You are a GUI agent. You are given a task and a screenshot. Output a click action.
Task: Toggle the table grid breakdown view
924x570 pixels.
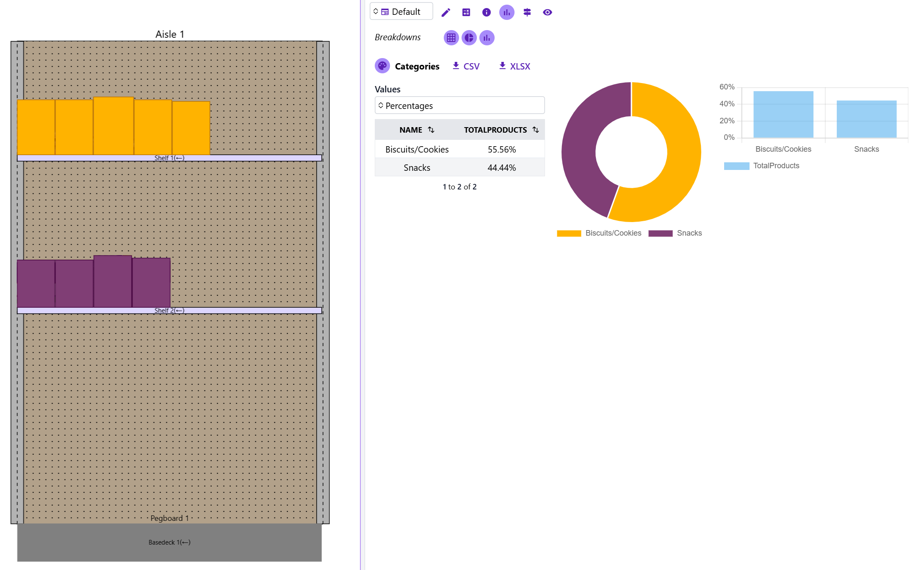[x=451, y=38]
